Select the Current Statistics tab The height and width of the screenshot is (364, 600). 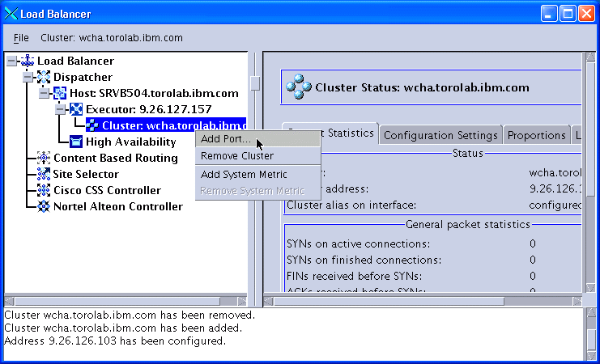[330, 133]
